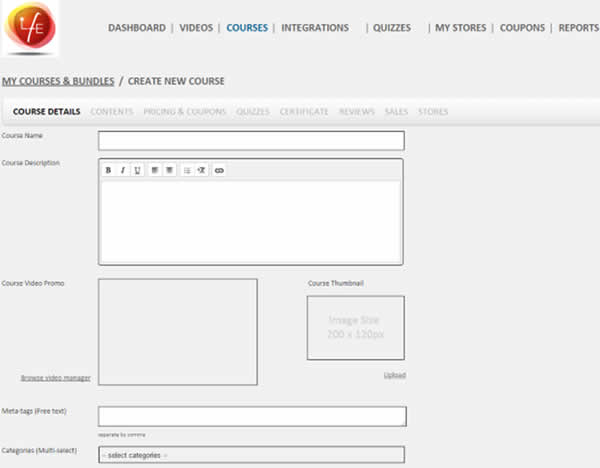Switch to the Quizzes tab
This screenshot has height=468, width=600.
point(253,111)
